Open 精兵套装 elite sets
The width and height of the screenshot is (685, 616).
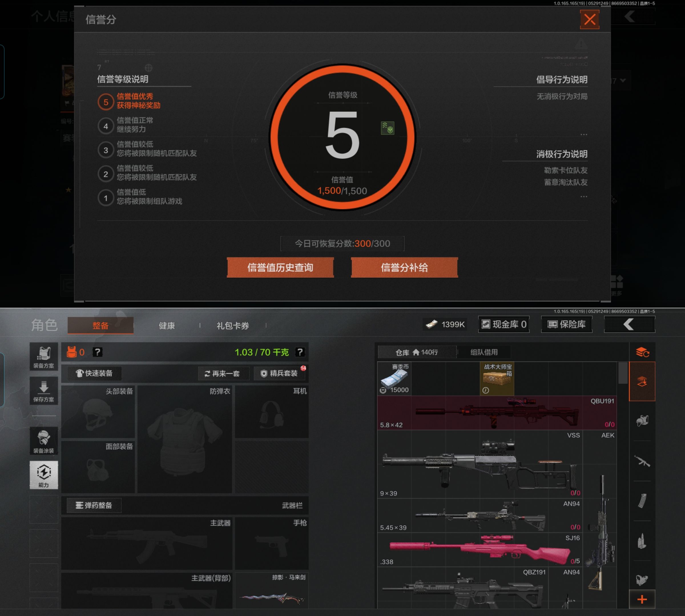[x=280, y=373]
